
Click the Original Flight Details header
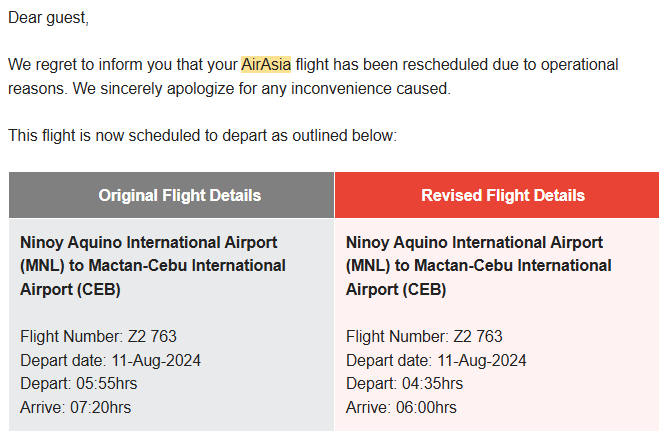click(x=180, y=195)
